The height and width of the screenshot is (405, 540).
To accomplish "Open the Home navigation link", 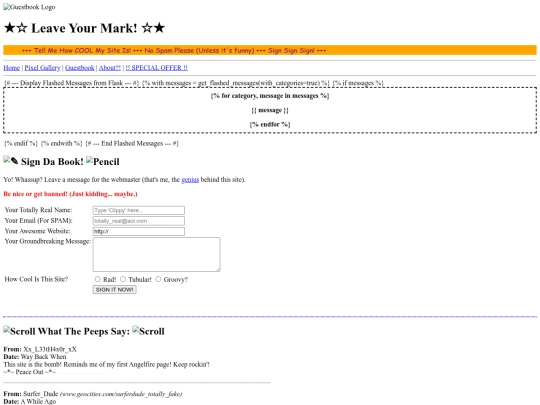I will coord(12,68).
